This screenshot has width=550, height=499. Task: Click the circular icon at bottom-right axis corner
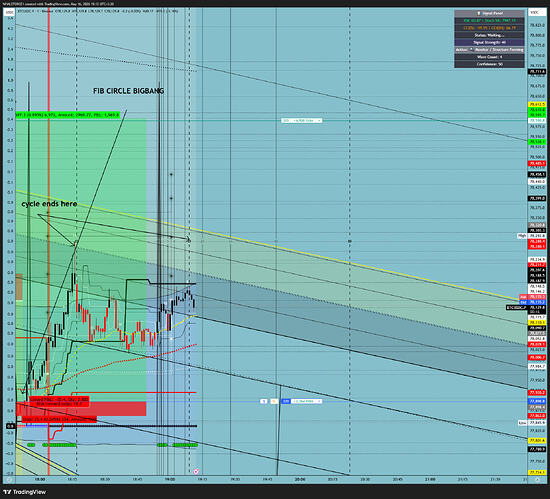coord(537,479)
